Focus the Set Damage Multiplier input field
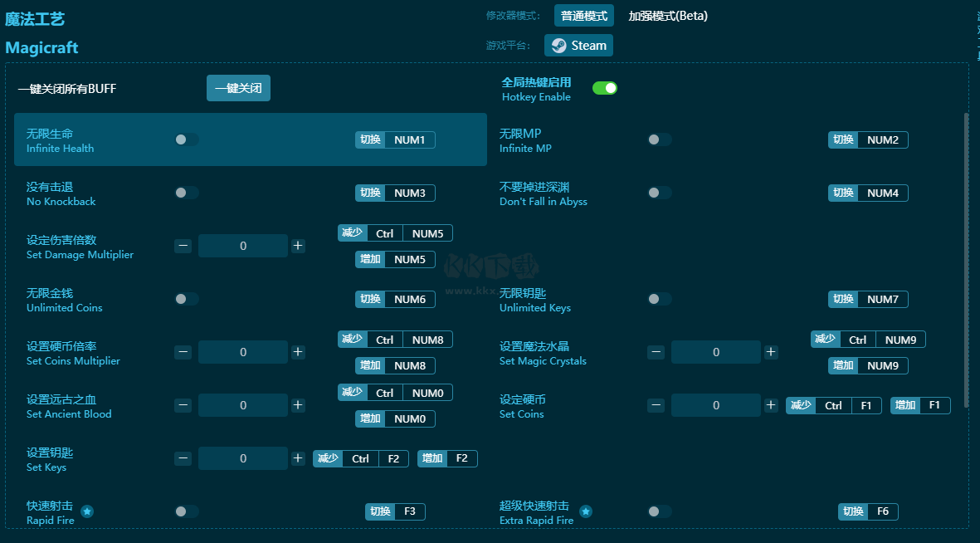Viewport: 980px width, 543px height. click(x=243, y=246)
